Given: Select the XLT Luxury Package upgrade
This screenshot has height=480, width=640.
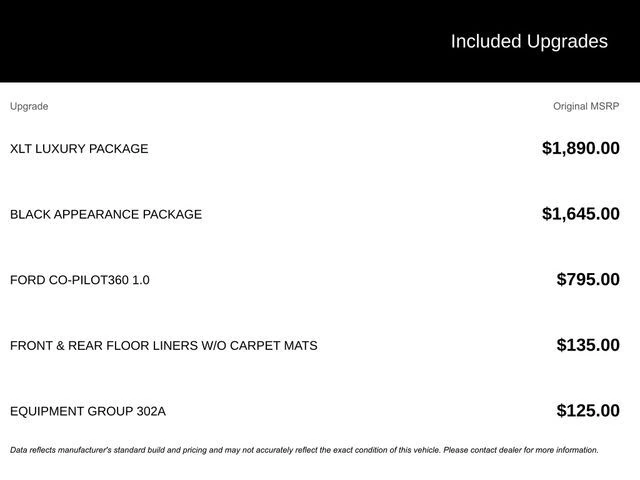Looking at the screenshot, I should point(79,149).
